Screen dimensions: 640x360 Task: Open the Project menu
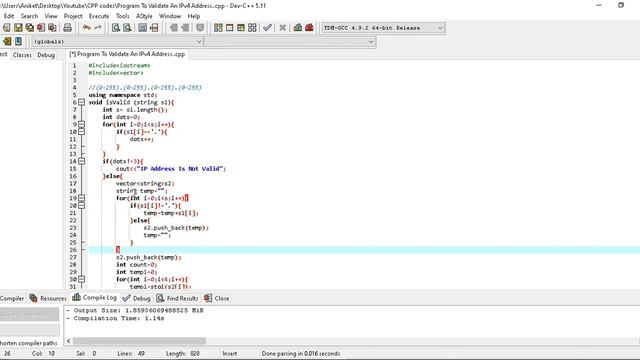pyautogui.click(x=73, y=16)
